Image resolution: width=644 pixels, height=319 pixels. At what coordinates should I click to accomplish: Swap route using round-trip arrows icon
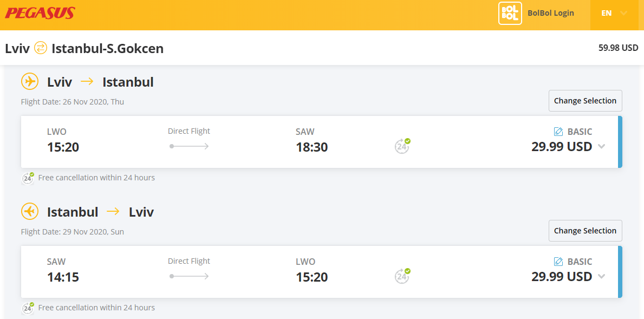pyautogui.click(x=40, y=48)
